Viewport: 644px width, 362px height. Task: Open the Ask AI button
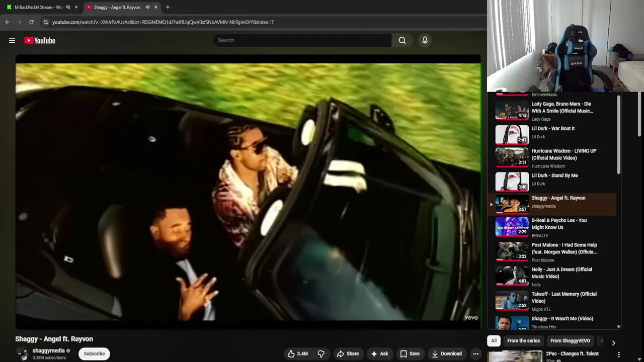coord(379,354)
